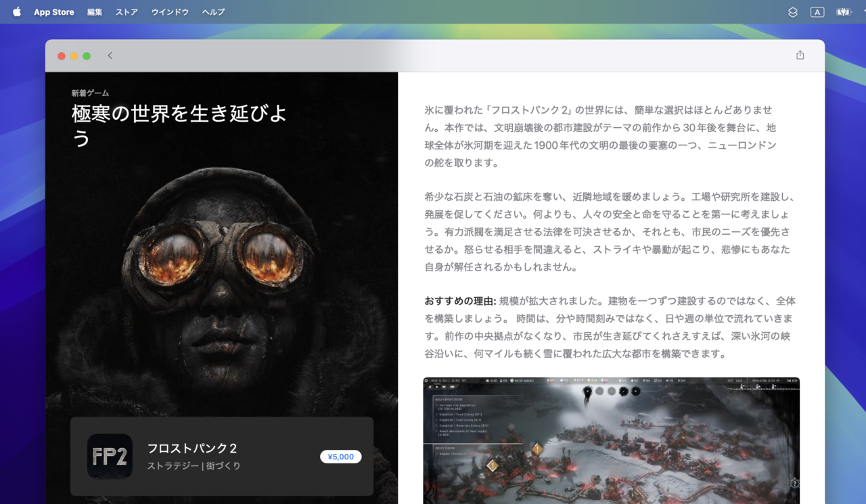Click the paragraph starting 氷に覆われた

pyautogui.click(x=600, y=136)
